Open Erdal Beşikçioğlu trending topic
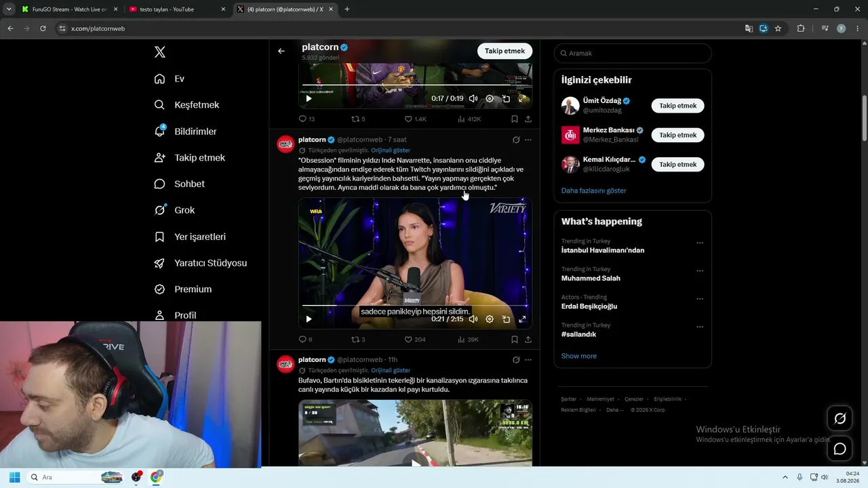The height and width of the screenshot is (488, 868). pyautogui.click(x=589, y=306)
